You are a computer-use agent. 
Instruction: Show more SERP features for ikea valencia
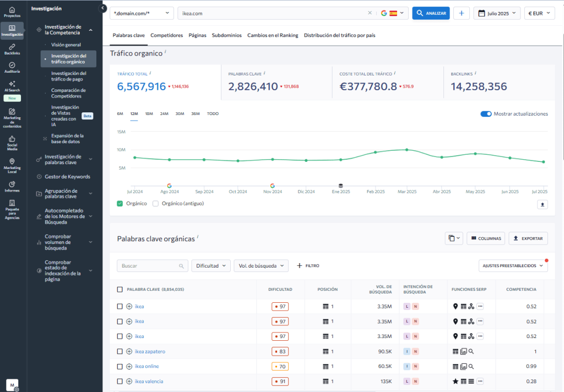tap(480, 381)
